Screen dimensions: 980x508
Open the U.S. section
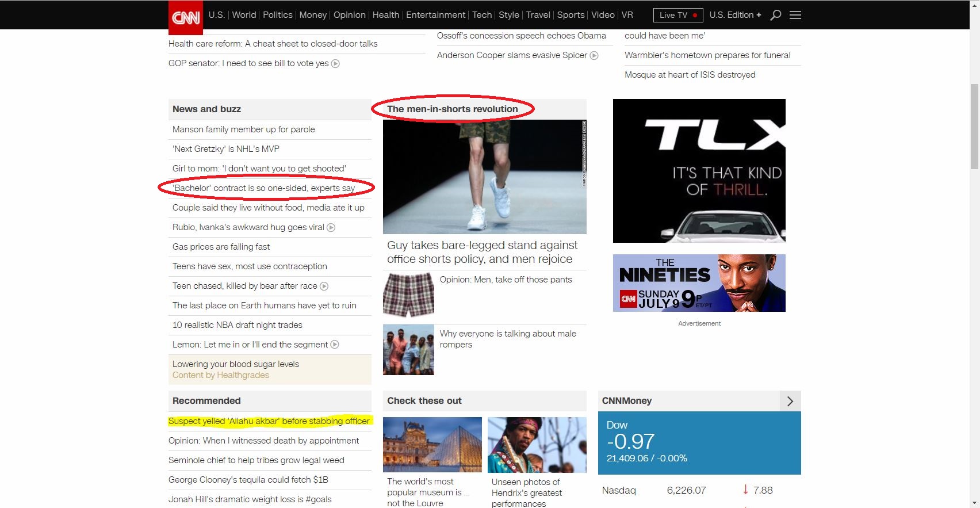point(216,15)
